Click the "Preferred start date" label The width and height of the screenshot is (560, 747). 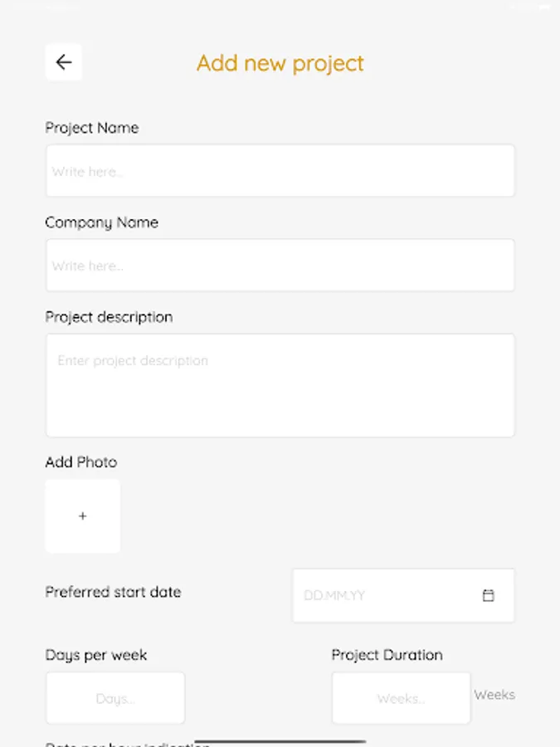[113, 592]
